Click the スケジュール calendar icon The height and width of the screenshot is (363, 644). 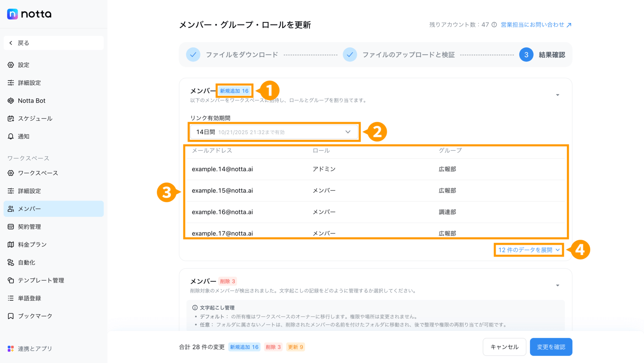(11, 118)
